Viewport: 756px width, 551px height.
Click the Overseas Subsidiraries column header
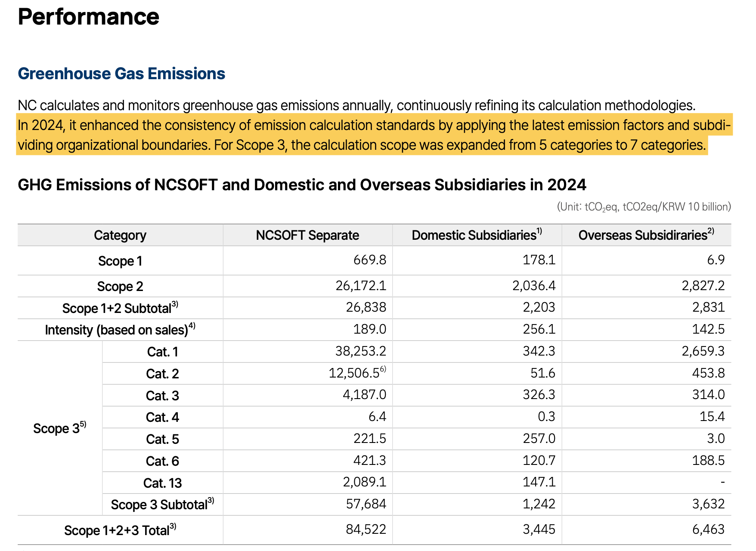[646, 235]
